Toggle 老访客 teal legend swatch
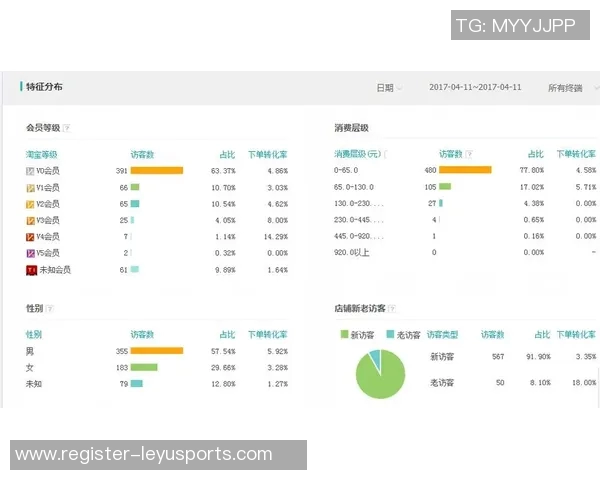600x480 pixels. tap(390, 334)
